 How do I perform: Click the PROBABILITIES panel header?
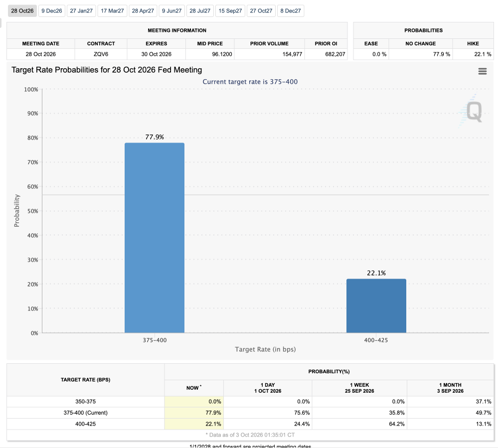pos(423,30)
